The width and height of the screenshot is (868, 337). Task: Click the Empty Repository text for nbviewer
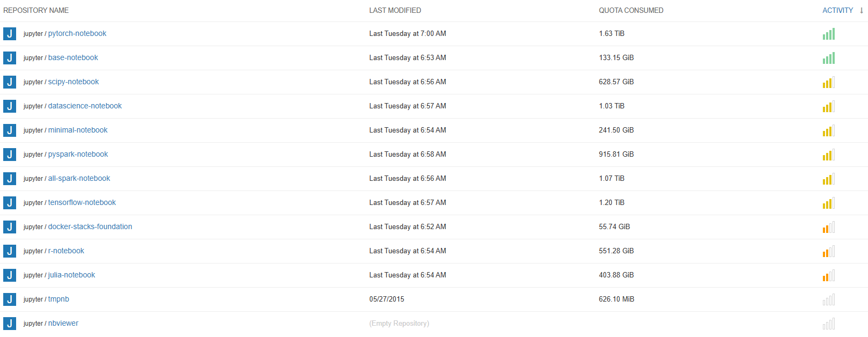[x=399, y=324]
